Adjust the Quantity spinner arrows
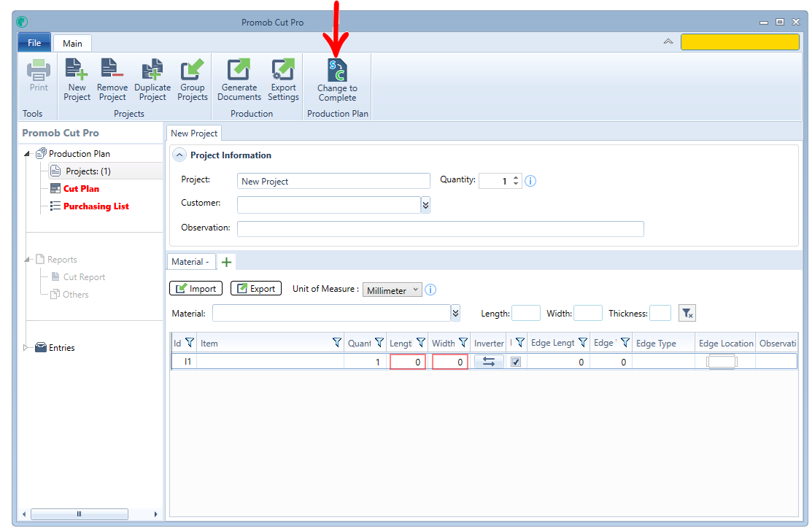812x531 pixels. click(x=516, y=181)
